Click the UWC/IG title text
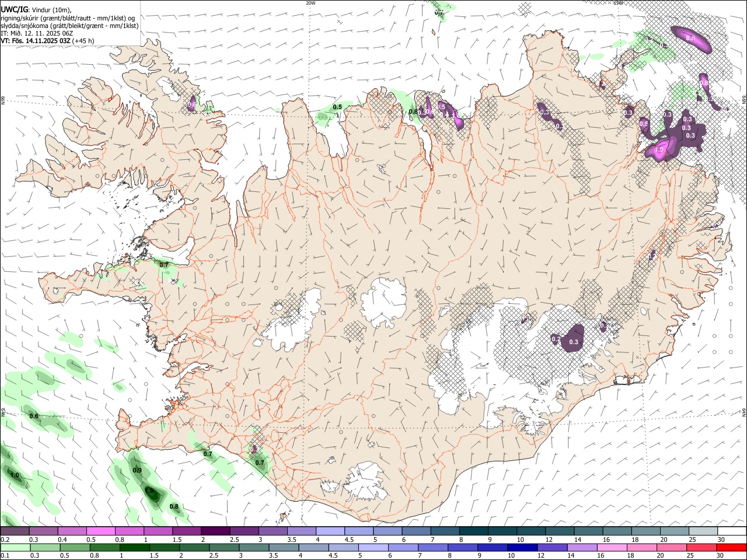Screen dimensions: 747x560 tap(15, 9)
